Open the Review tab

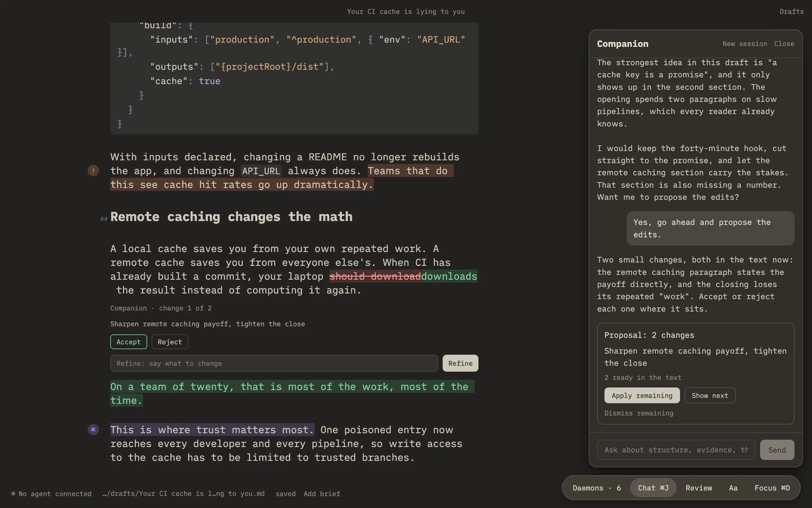point(699,488)
